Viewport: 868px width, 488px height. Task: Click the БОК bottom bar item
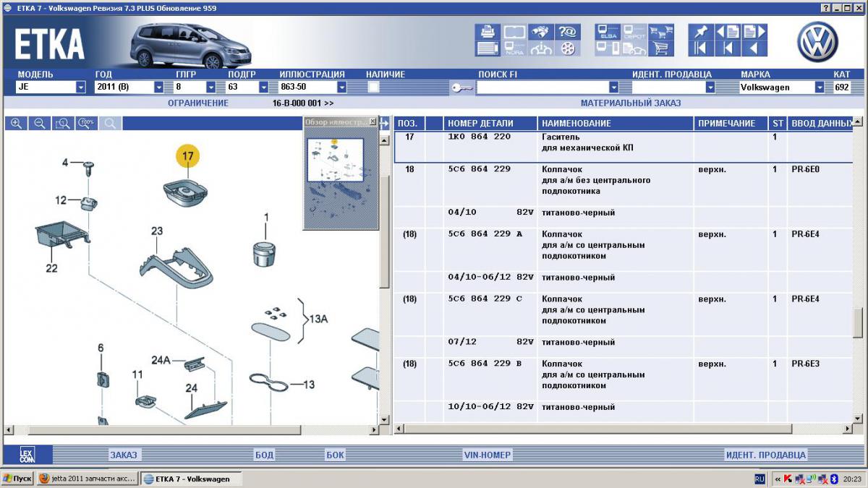[335, 455]
